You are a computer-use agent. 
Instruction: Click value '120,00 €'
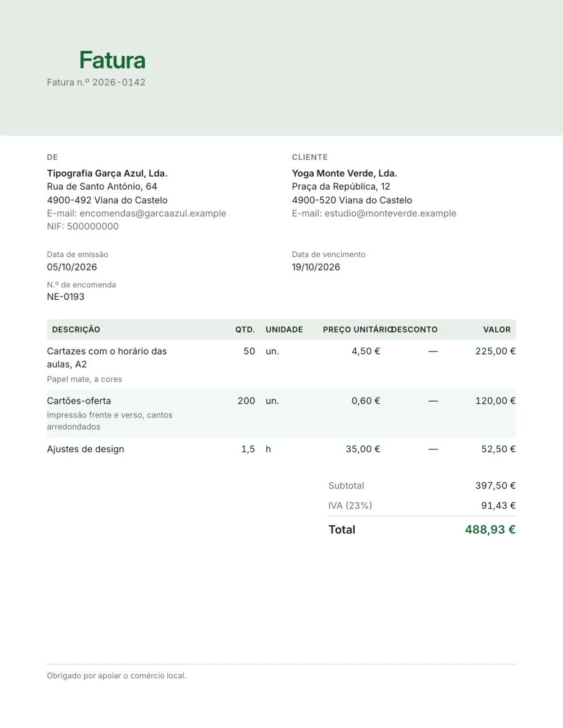(495, 401)
